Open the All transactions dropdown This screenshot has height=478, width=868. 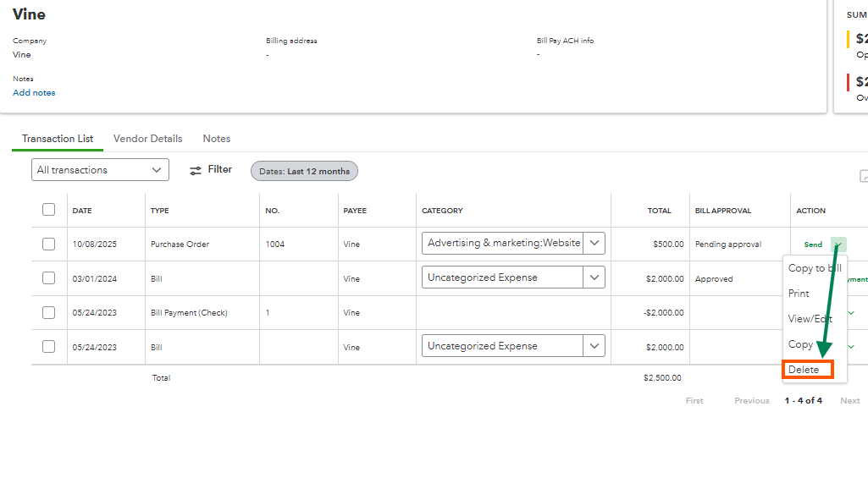(100, 170)
